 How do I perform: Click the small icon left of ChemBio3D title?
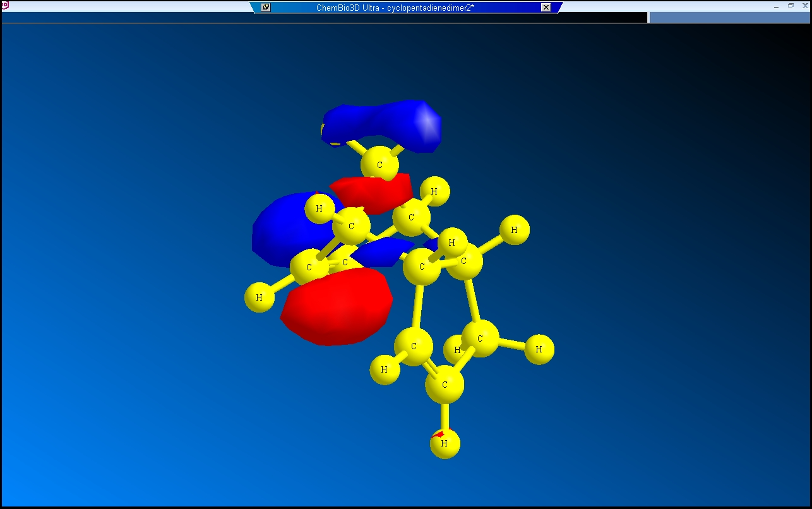(266, 8)
